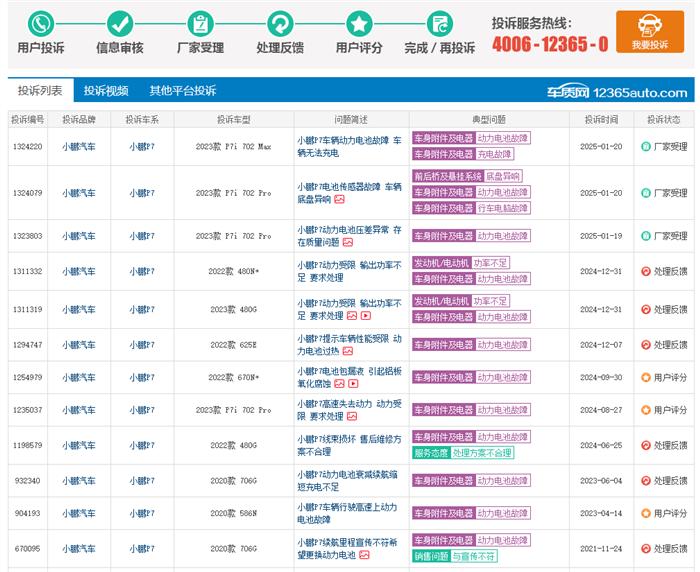Image resolution: width=700 pixels, height=572 pixels.
Task: Play video icon on complaint 1254979 description
Action: click(353, 384)
